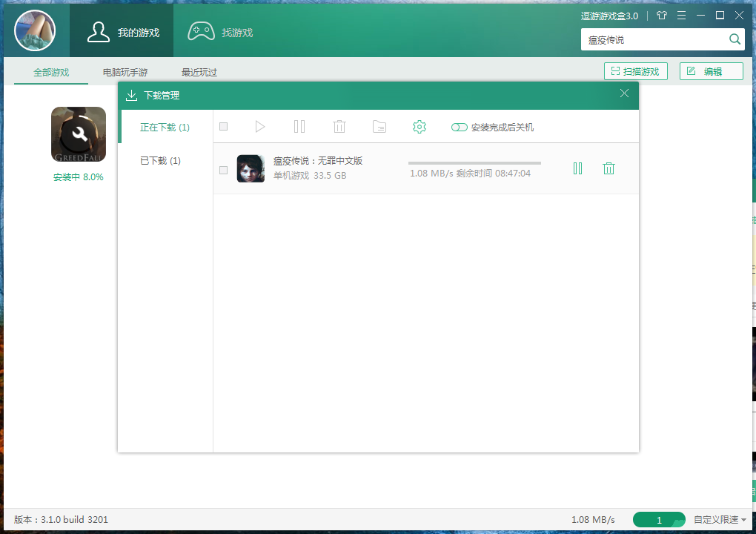756x534 pixels.
Task: Open the GreedFall game thumbnail
Action: click(79, 134)
